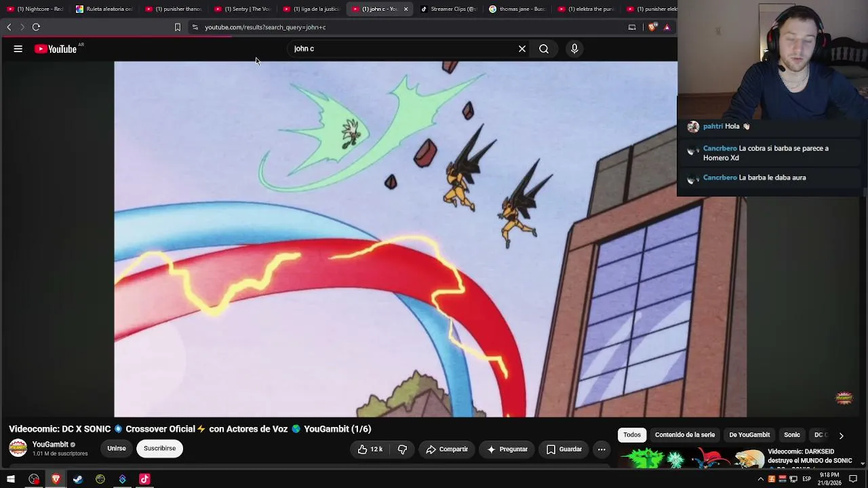Subscribe with the Suscribirse button
Image resolution: width=868 pixels, height=488 pixels.
coord(160,449)
